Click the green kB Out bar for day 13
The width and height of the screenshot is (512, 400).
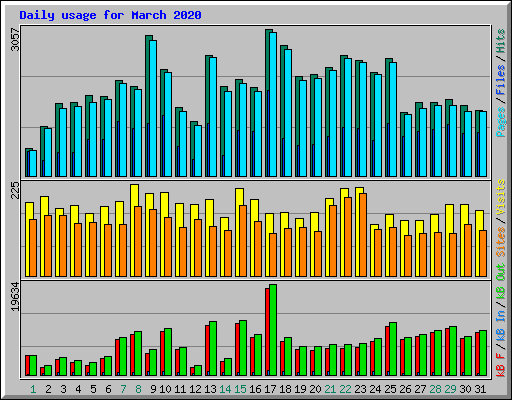tap(213, 349)
